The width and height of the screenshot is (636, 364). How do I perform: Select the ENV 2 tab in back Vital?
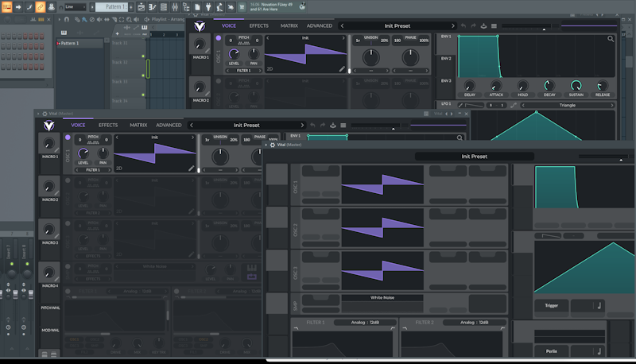446,58
